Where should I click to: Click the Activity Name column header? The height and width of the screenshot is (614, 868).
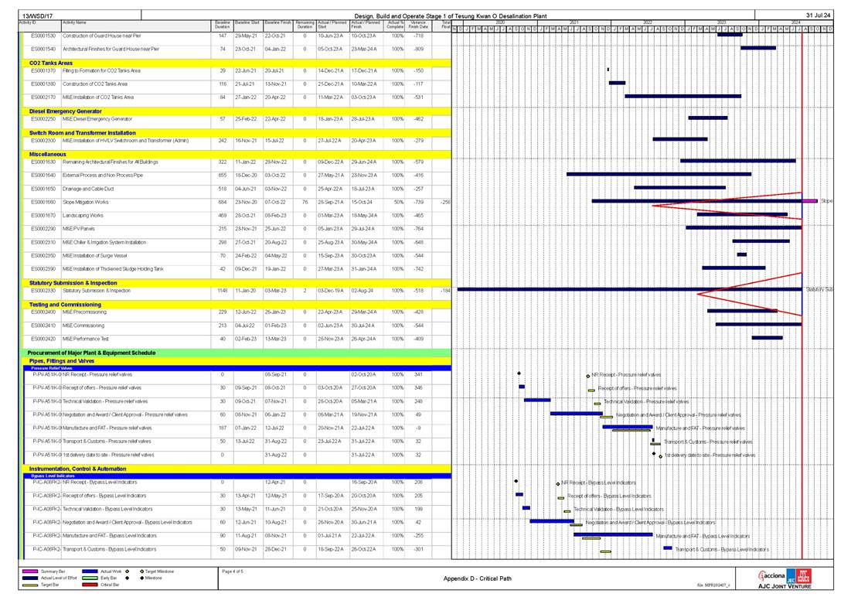[74, 23]
